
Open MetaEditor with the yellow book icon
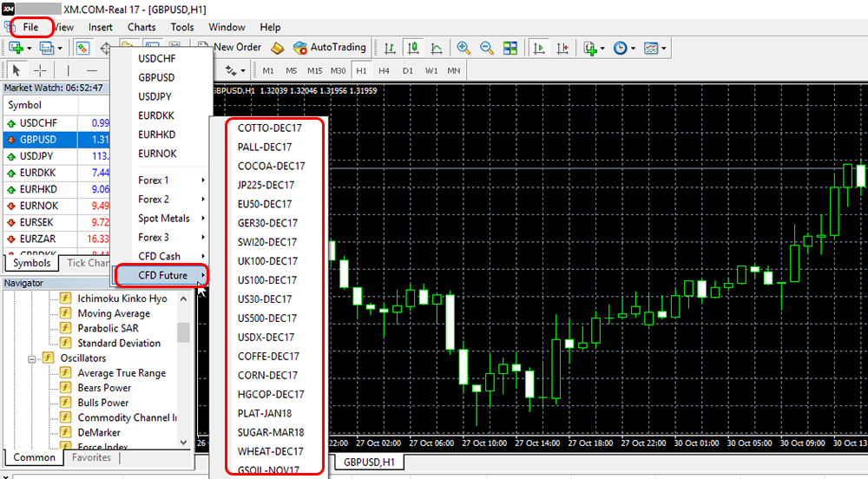(278, 48)
